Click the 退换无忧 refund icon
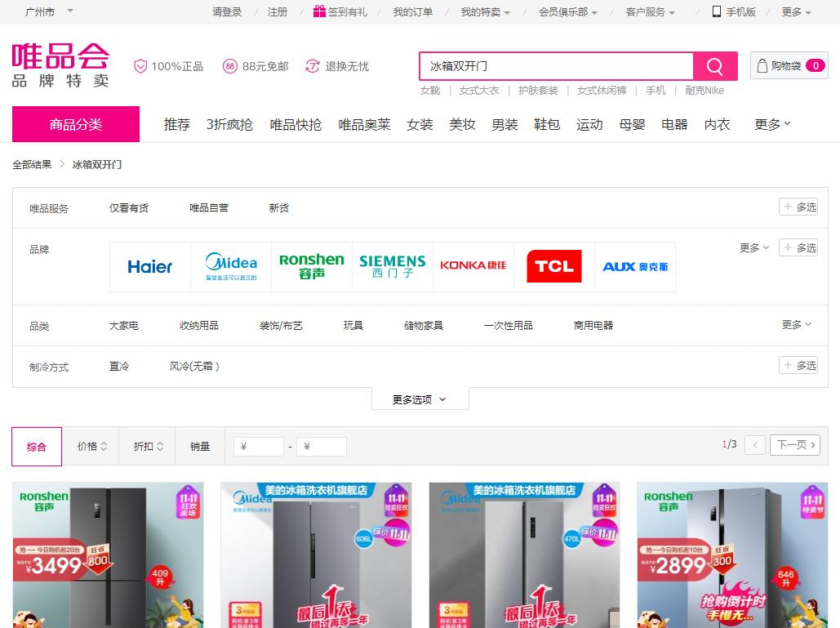The width and height of the screenshot is (840, 628). [x=311, y=66]
